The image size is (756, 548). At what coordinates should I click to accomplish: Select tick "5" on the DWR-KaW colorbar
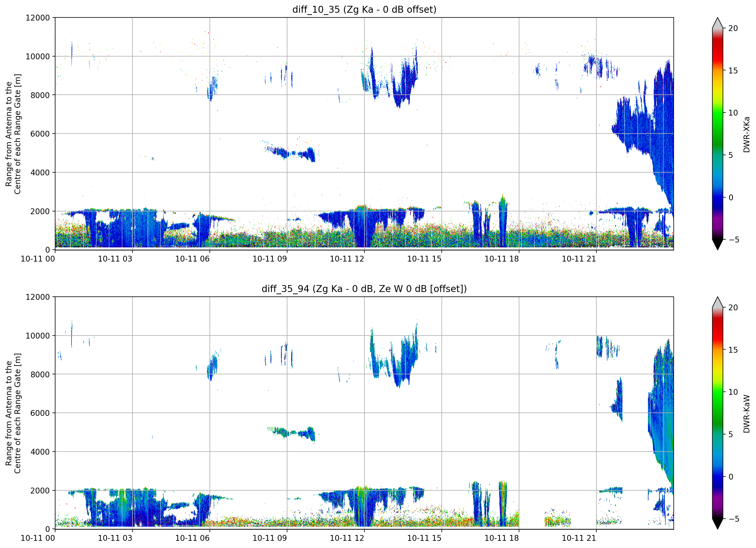[731, 434]
